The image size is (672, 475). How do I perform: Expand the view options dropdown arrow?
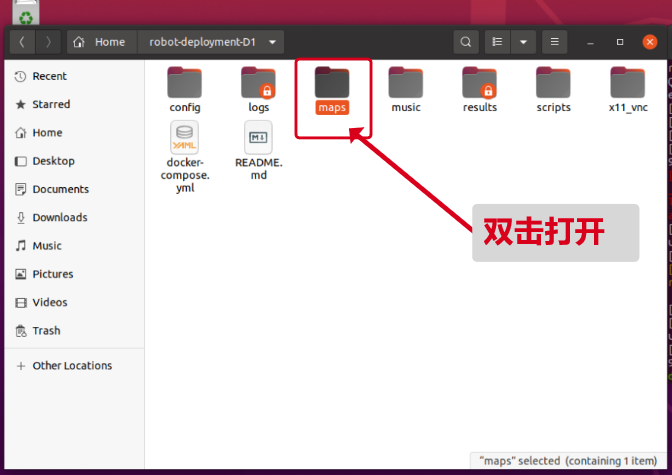[523, 42]
